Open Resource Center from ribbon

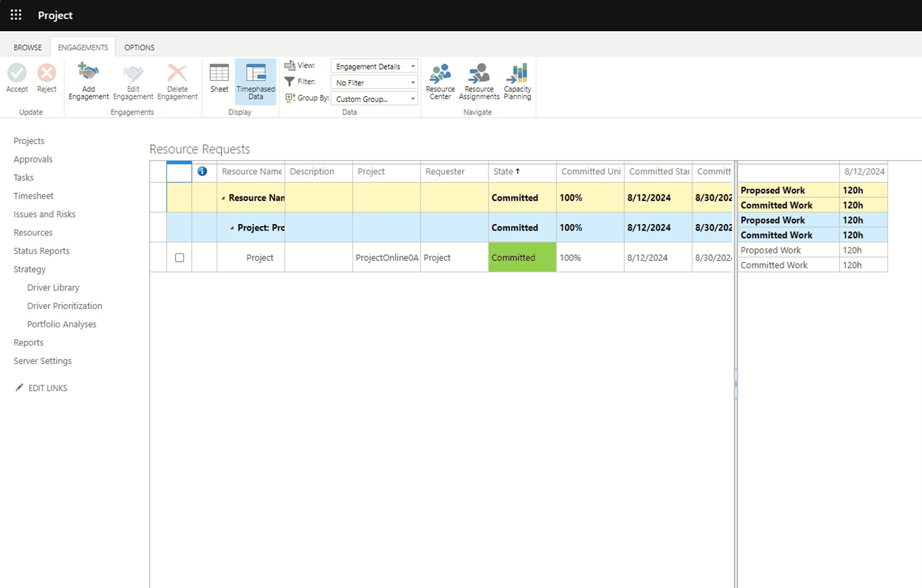pyautogui.click(x=440, y=81)
